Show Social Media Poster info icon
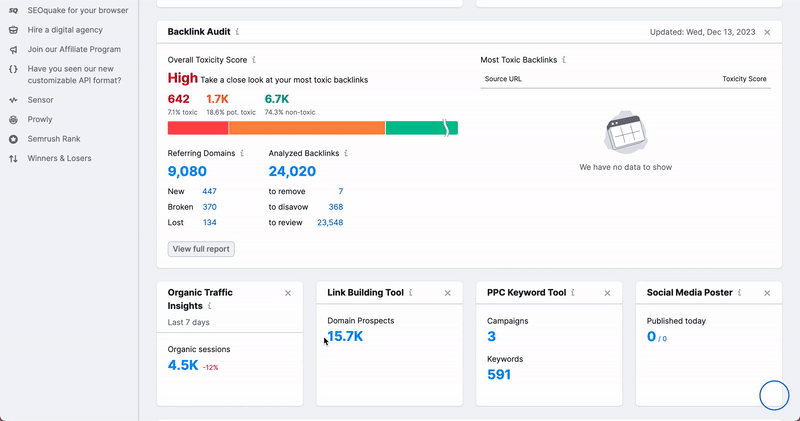Screen dimensions: 800x421 pyautogui.click(x=739, y=292)
